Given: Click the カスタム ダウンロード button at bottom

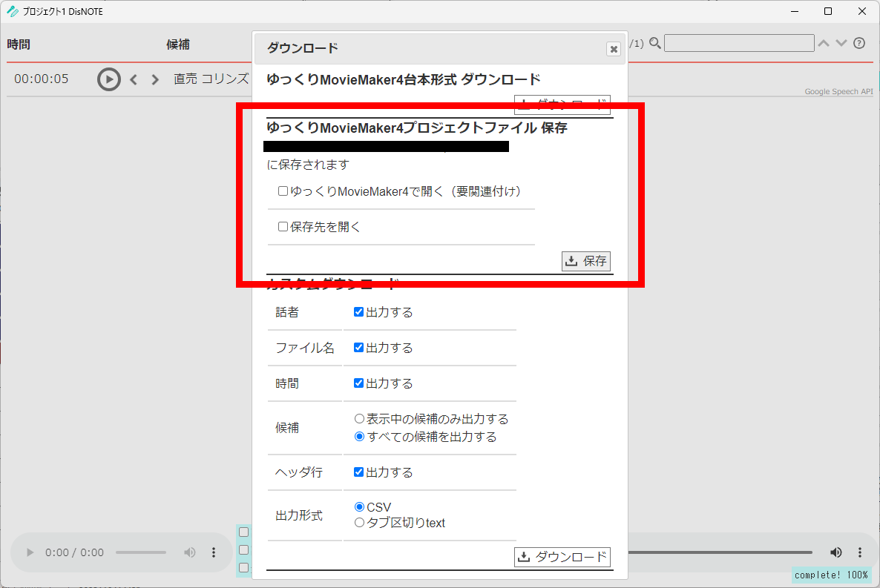Looking at the screenshot, I should click(x=562, y=557).
